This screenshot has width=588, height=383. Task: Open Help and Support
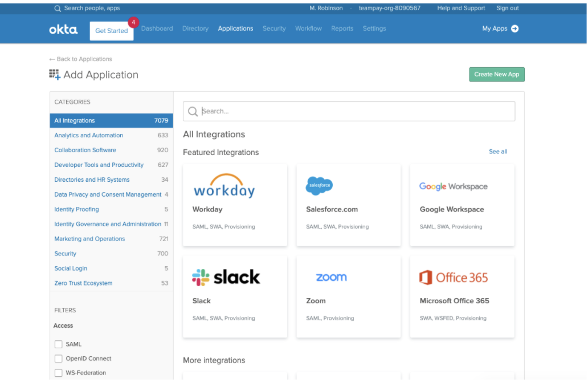461,8
